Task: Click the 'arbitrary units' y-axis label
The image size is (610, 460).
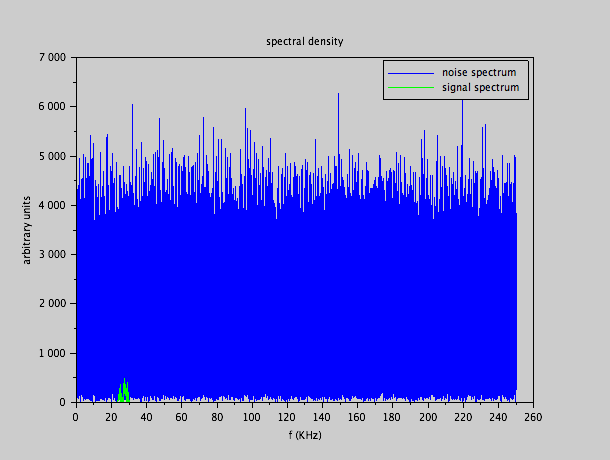Action: pyautogui.click(x=28, y=230)
